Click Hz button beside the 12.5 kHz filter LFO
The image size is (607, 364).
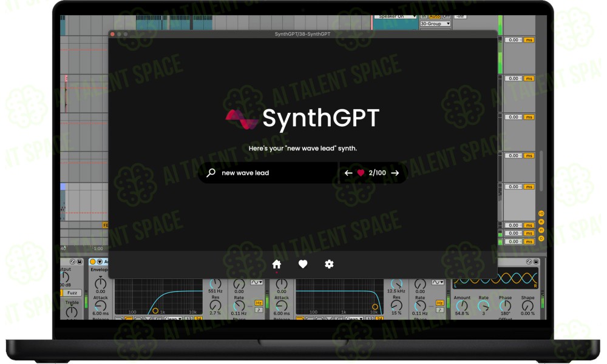[439, 303]
